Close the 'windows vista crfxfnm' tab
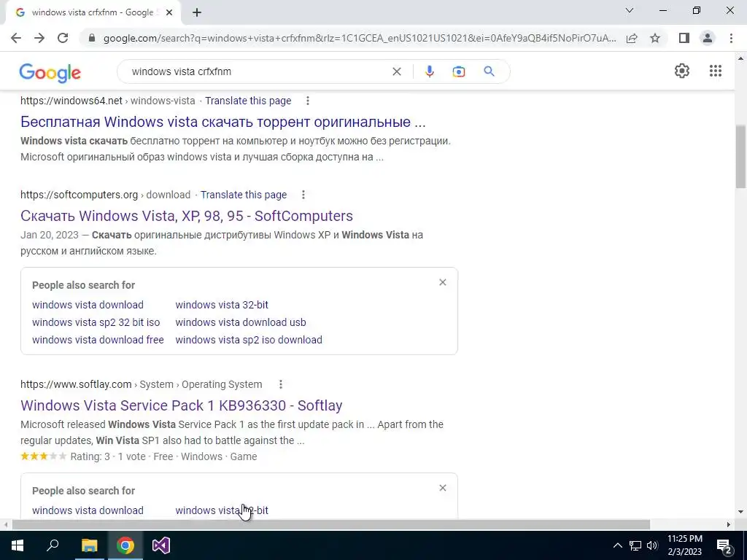Screen dimensions: 747x560 169,13
